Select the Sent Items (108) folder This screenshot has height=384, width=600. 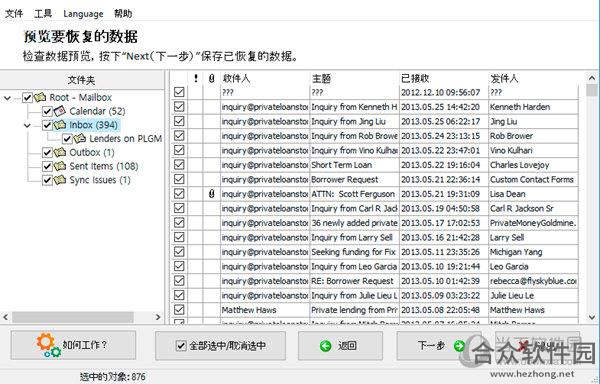click(104, 166)
